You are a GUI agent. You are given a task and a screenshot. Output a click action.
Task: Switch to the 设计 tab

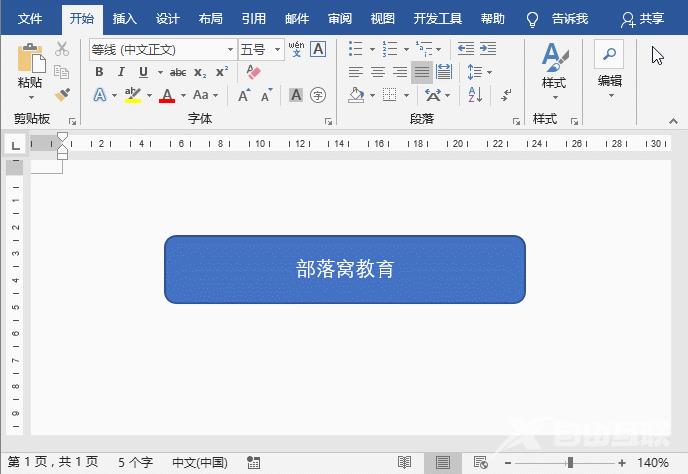pyautogui.click(x=168, y=18)
